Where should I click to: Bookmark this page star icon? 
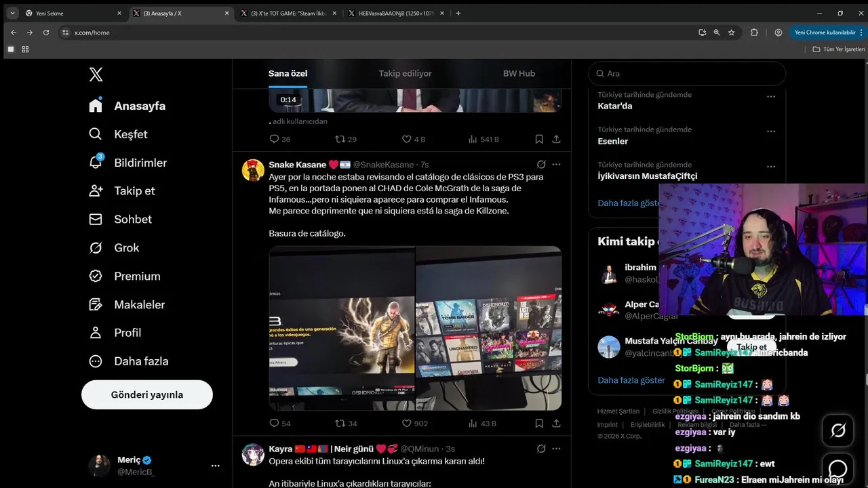(731, 33)
